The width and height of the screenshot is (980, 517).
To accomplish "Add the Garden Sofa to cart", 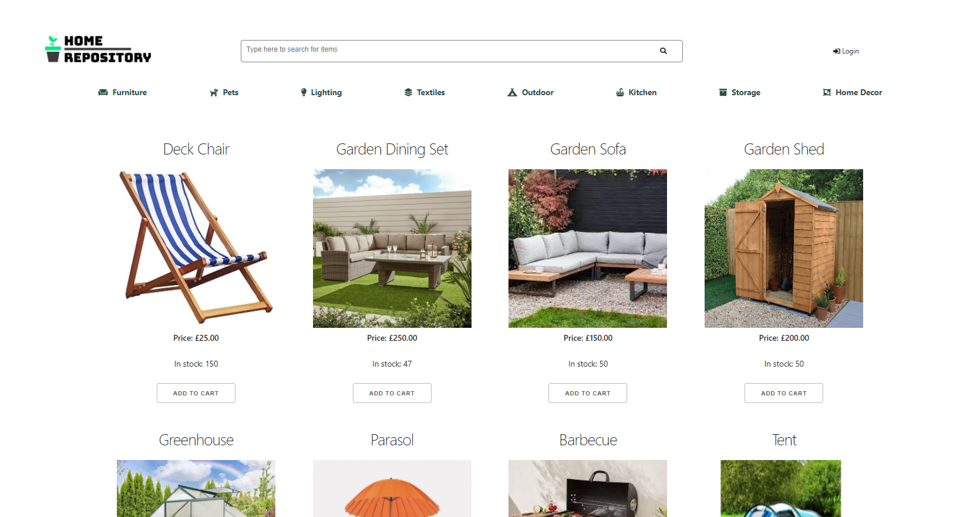I will pyautogui.click(x=588, y=393).
